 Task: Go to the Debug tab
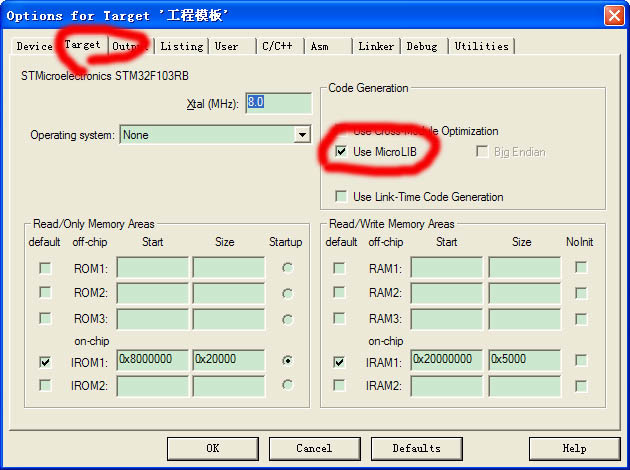pos(422,46)
